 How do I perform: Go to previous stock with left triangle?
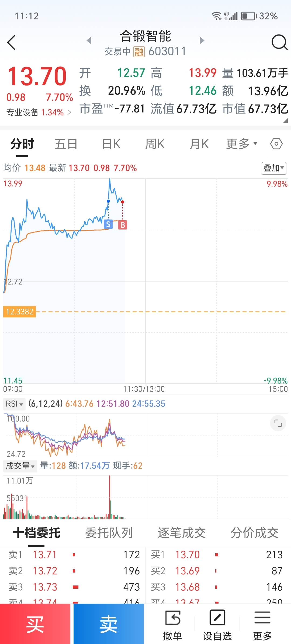pos(89,40)
